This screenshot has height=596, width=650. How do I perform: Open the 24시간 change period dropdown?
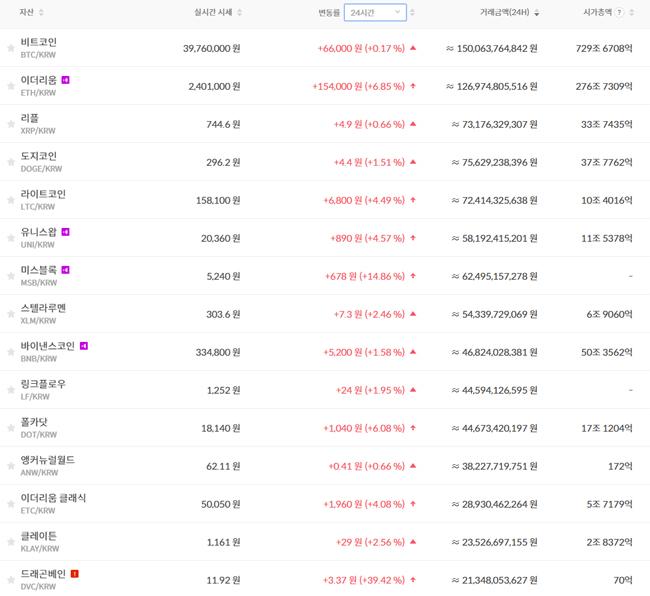pyautogui.click(x=375, y=12)
